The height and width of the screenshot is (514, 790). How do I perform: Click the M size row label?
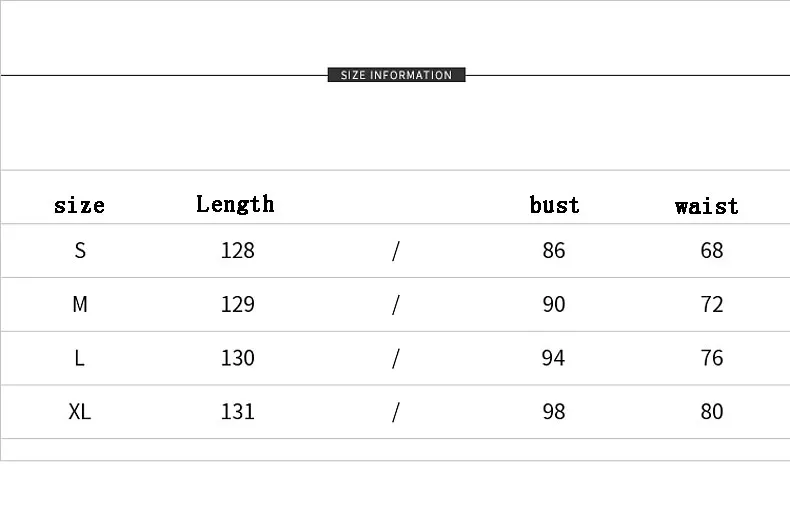pos(80,304)
